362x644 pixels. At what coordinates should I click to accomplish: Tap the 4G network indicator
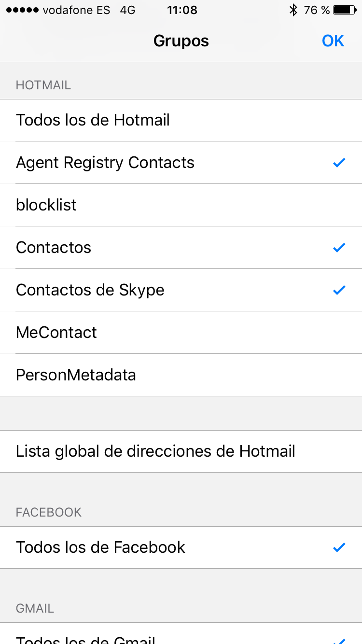[127, 10]
